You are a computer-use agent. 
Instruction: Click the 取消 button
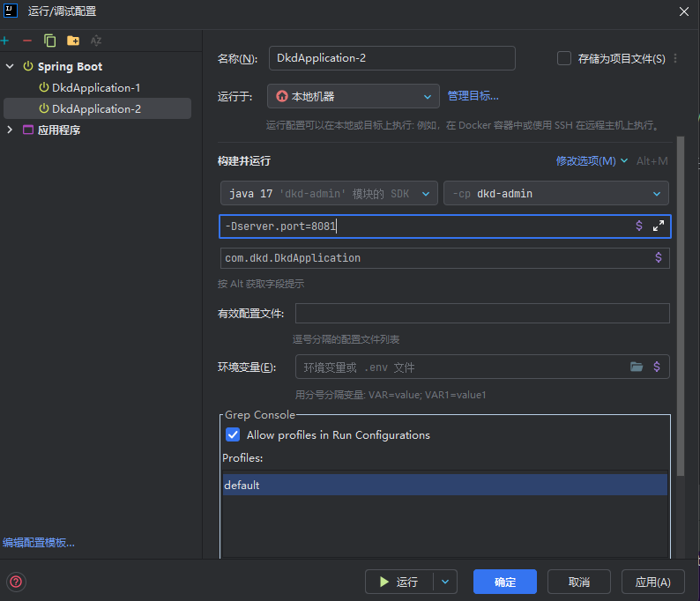pyautogui.click(x=579, y=582)
